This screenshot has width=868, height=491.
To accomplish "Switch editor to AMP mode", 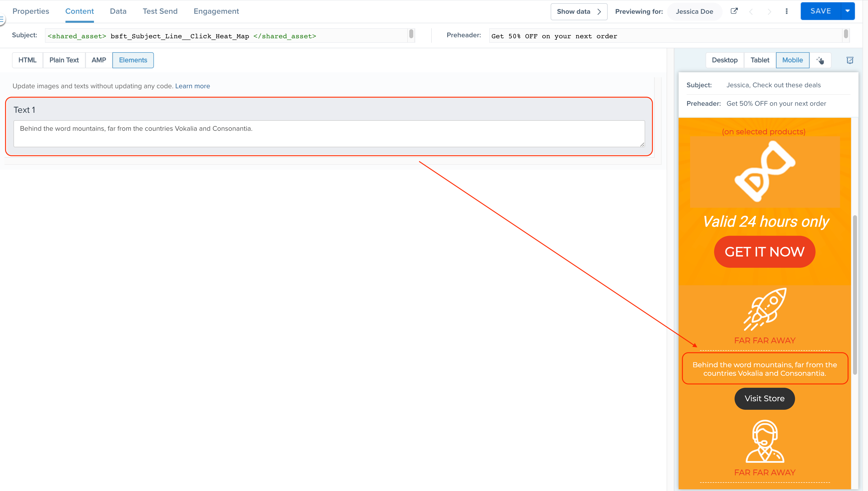I will pyautogui.click(x=99, y=60).
